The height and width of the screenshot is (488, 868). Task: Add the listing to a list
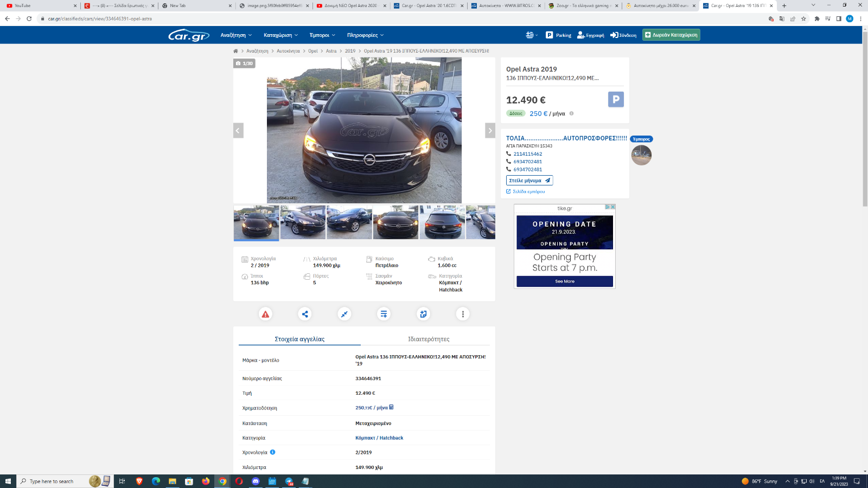click(384, 314)
